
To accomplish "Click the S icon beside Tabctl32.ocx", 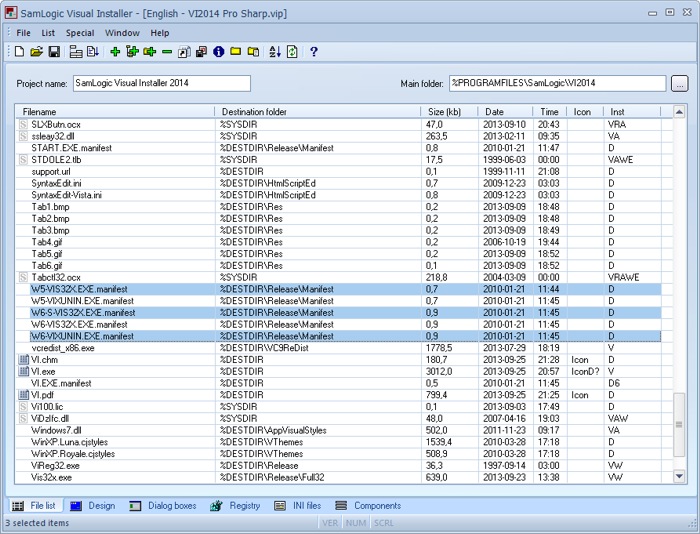I will [x=23, y=278].
